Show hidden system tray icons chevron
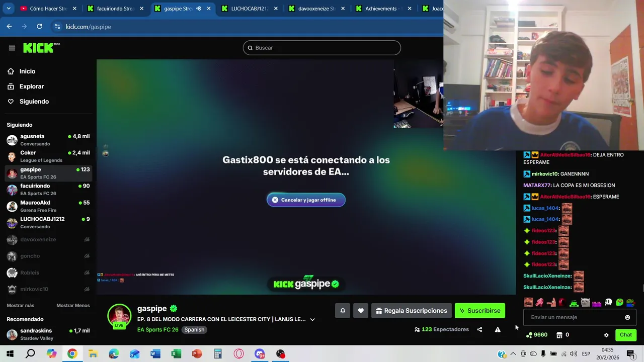 click(513, 354)
